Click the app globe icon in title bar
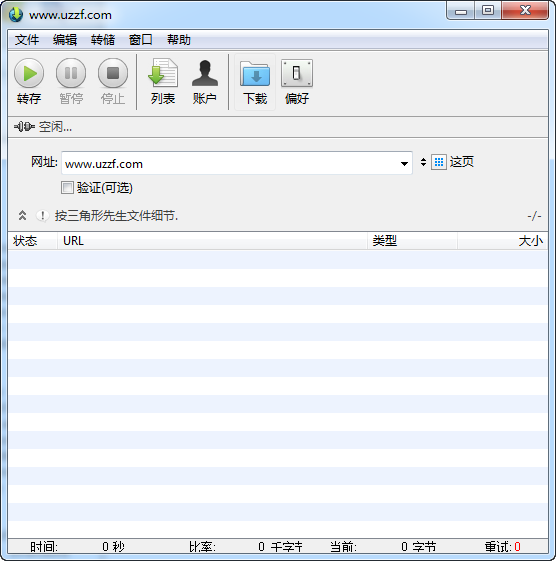 tap(16, 15)
